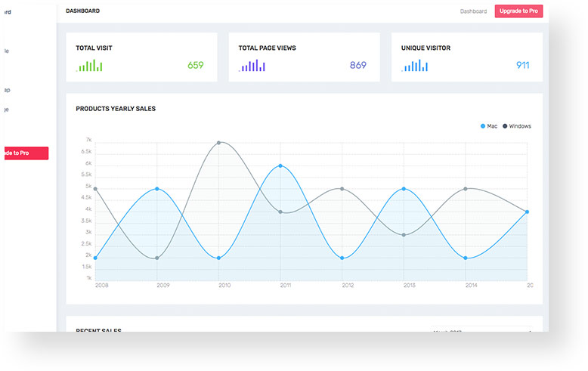Click the green Total Visit bar chart icon
Screen dimensions: 588x371
tap(89, 66)
